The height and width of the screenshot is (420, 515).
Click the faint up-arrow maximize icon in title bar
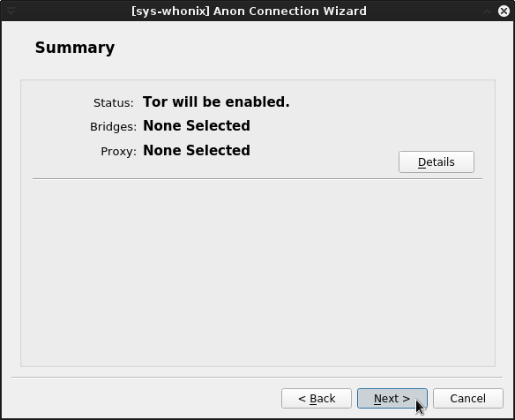[x=487, y=11]
